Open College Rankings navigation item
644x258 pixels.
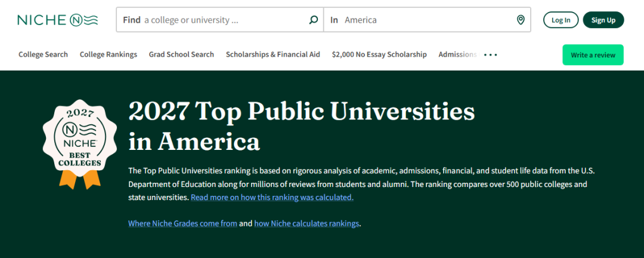click(109, 54)
